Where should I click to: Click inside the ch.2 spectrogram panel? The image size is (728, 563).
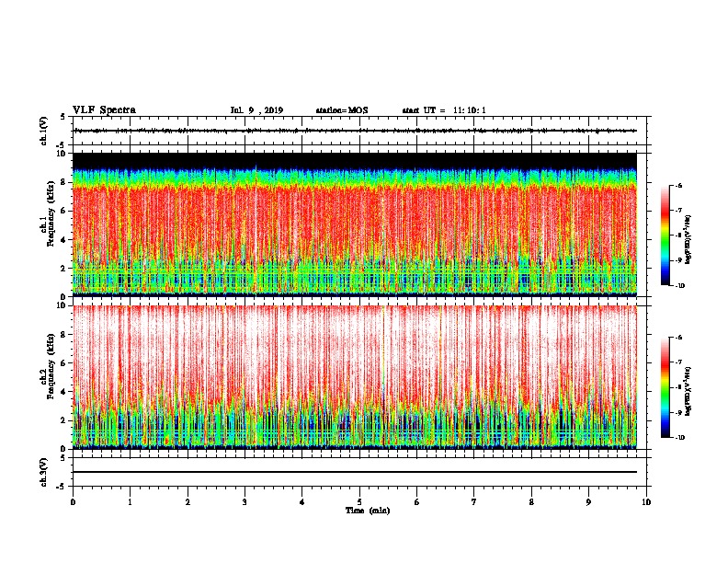coord(355,377)
